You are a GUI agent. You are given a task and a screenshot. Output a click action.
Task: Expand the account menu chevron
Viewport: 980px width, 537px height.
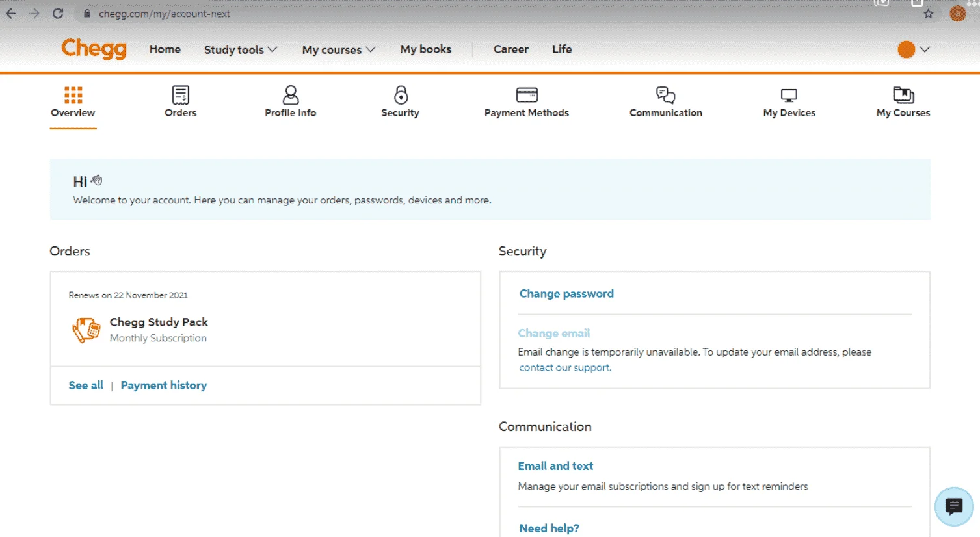tap(925, 49)
